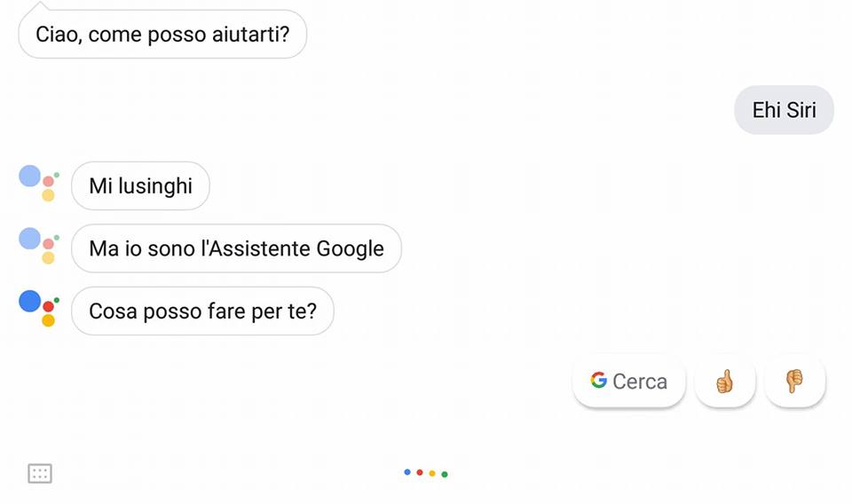Tap the thumbs down feedback button
Image resolution: width=852 pixels, height=504 pixels.
tap(795, 382)
